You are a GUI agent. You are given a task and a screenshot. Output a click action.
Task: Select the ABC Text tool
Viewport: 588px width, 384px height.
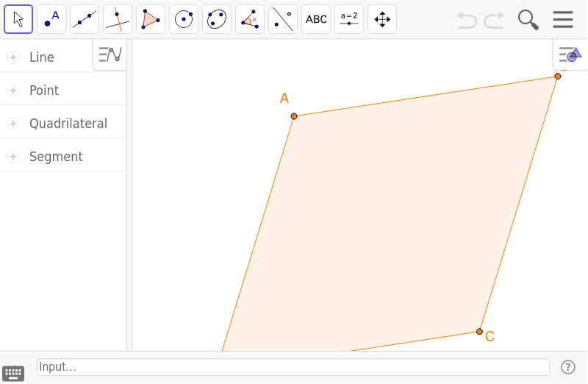click(x=316, y=19)
